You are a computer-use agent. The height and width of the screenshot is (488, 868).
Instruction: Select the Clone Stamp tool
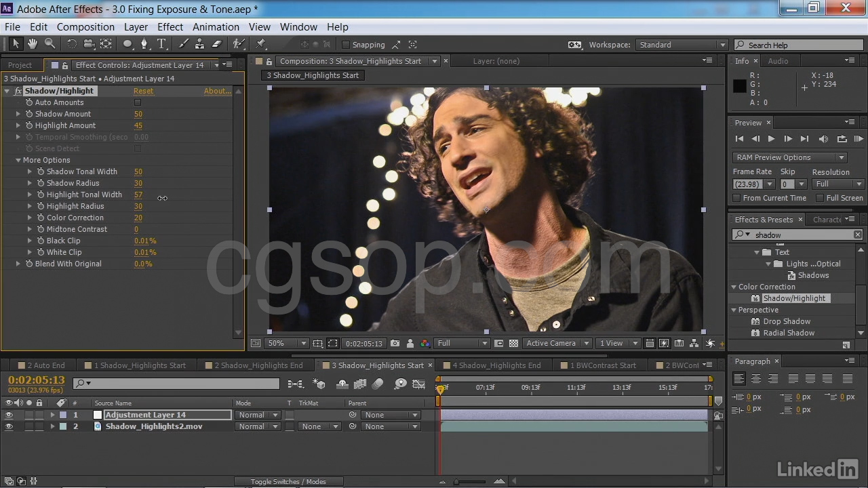pos(199,44)
